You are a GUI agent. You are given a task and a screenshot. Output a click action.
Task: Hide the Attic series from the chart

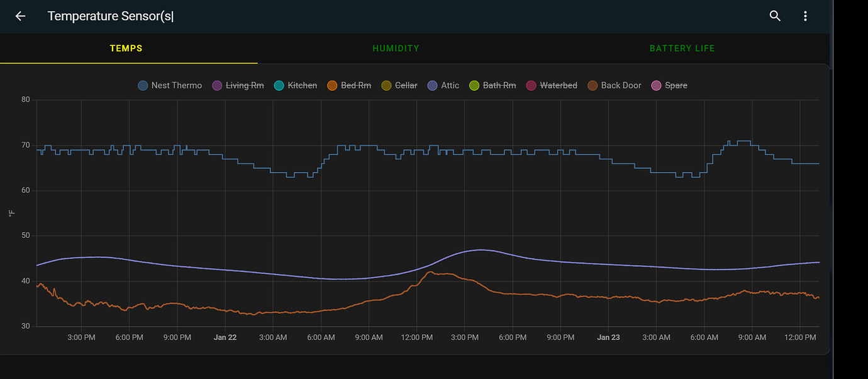click(443, 85)
